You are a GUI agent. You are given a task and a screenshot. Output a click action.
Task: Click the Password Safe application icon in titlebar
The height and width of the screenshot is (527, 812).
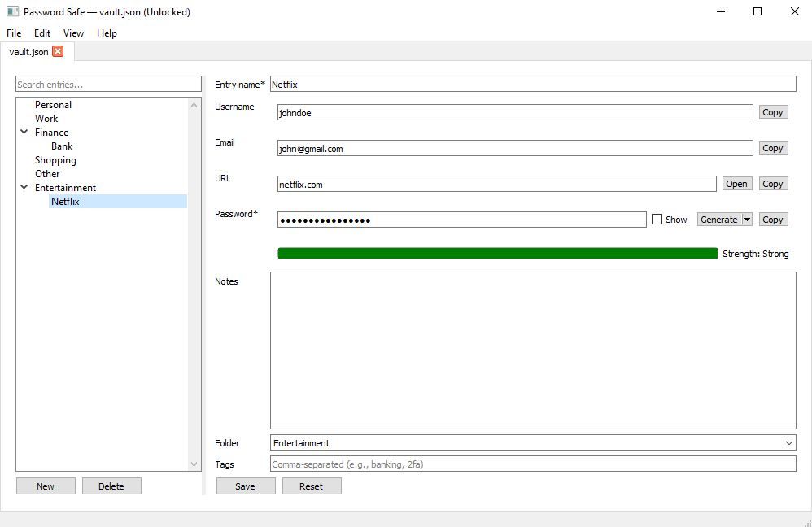click(x=11, y=11)
